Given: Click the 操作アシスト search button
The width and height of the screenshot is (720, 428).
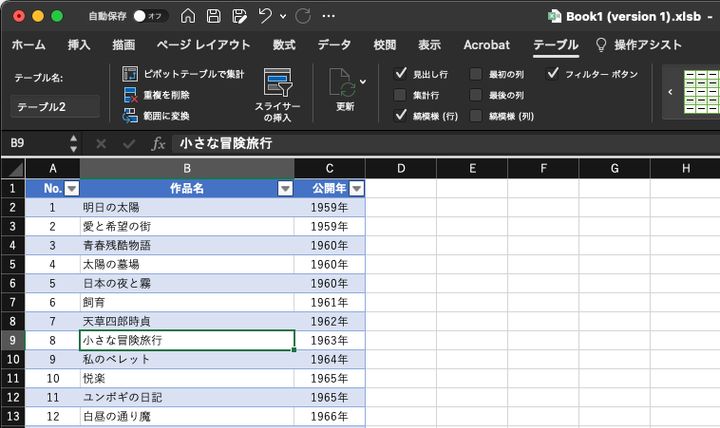Looking at the screenshot, I should (x=638, y=45).
